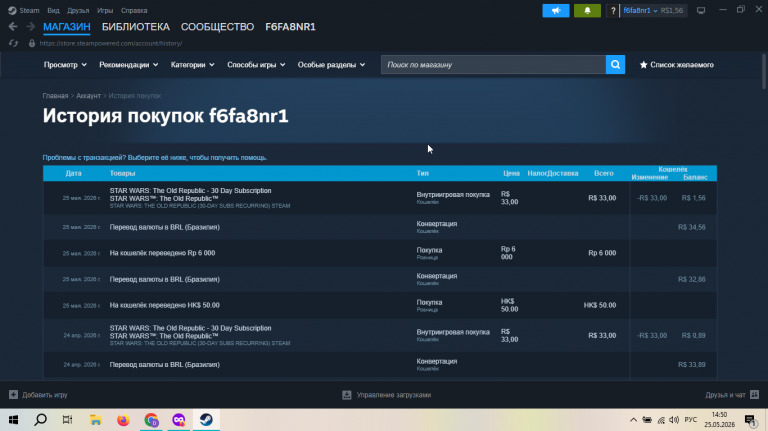768x431 pixels.
Task: Open the Справка menu
Action: pyautogui.click(x=134, y=10)
